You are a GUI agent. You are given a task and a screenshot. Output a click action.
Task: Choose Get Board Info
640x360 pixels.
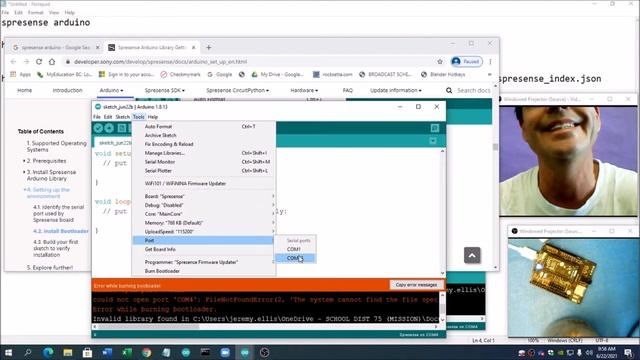click(x=203, y=249)
